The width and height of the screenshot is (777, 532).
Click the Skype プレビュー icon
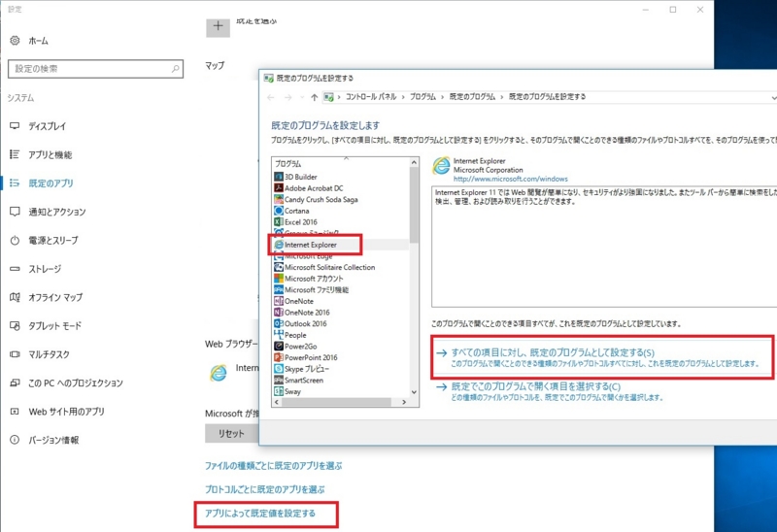(x=279, y=369)
